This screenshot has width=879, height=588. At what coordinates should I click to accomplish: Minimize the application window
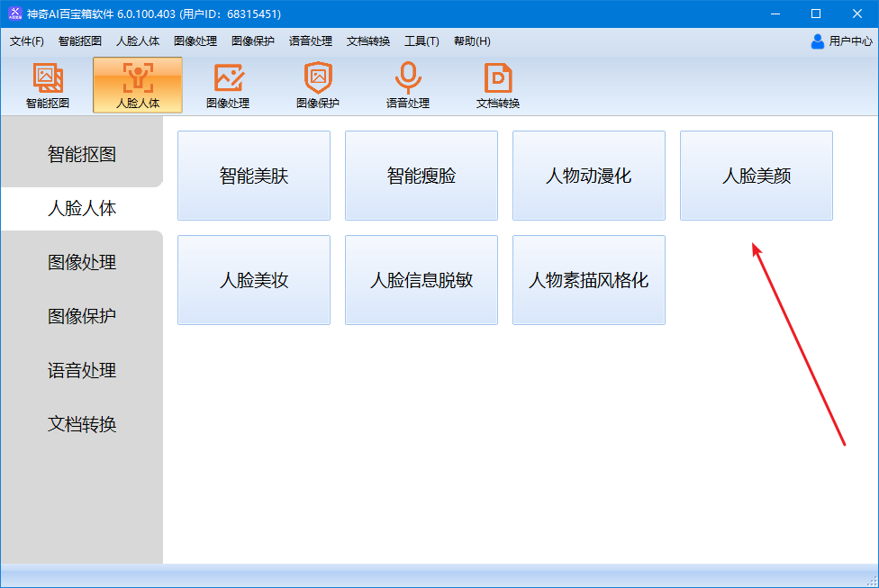coord(775,14)
